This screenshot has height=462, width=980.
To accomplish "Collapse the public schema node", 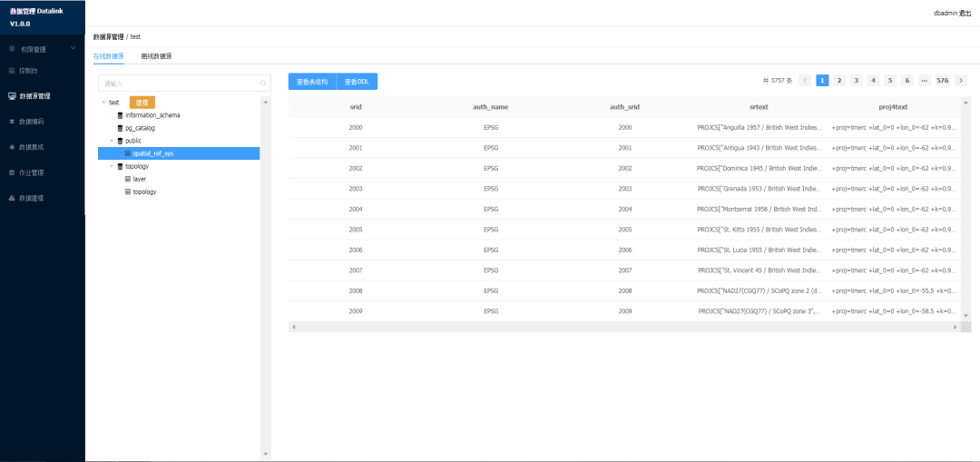I will [x=112, y=141].
